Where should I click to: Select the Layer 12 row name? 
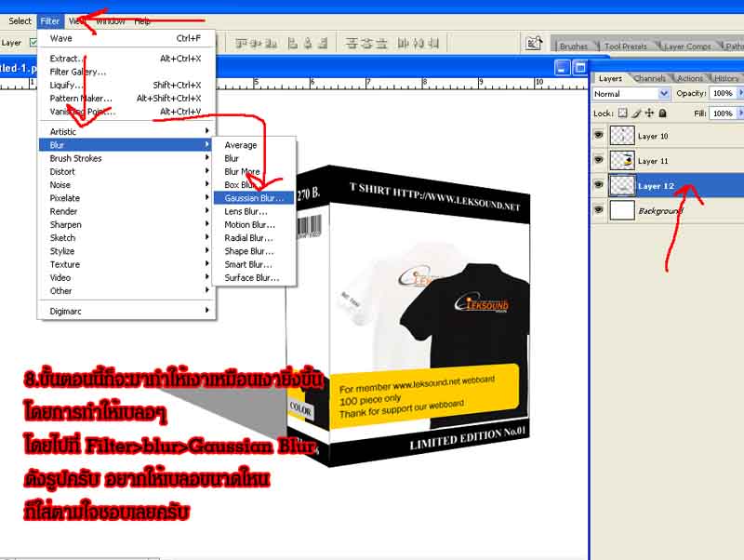click(656, 185)
